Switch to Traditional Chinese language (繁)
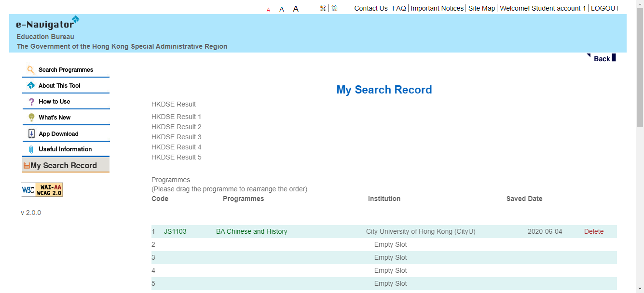This screenshot has width=644, height=293. pyautogui.click(x=323, y=8)
